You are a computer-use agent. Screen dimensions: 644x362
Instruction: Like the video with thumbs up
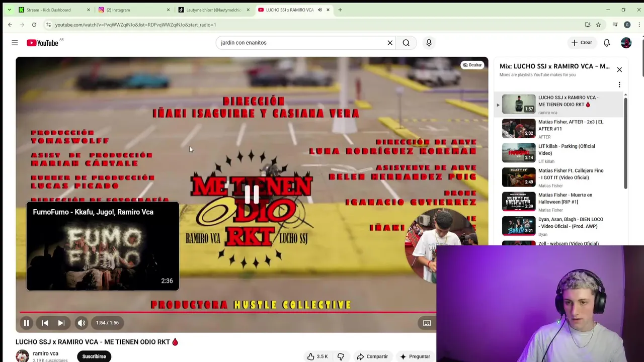pyautogui.click(x=317, y=356)
